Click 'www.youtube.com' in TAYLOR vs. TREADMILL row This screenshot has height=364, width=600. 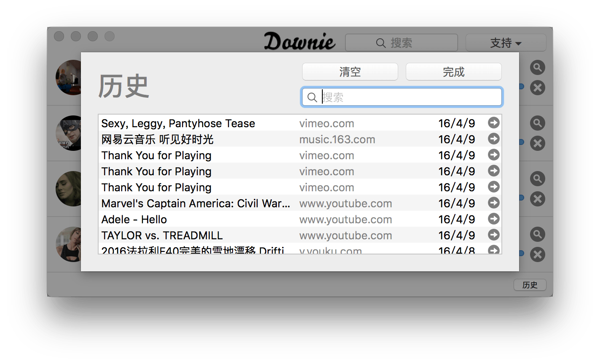click(346, 236)
